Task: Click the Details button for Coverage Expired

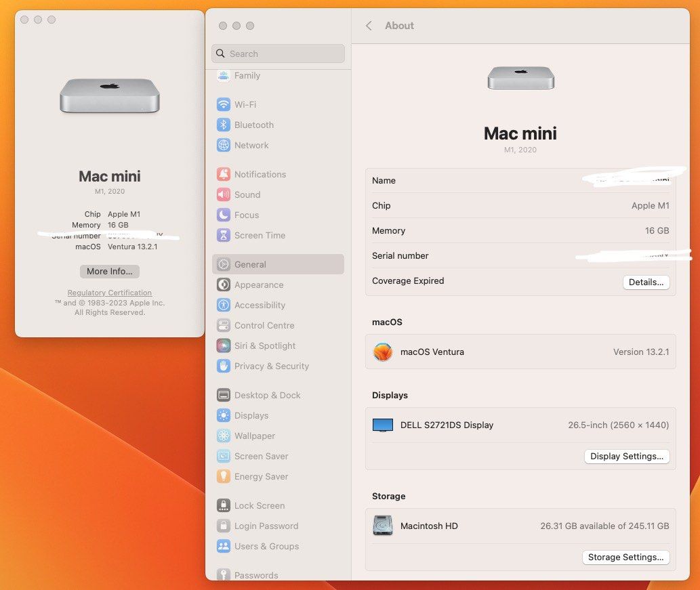Action: pos(645,282)
